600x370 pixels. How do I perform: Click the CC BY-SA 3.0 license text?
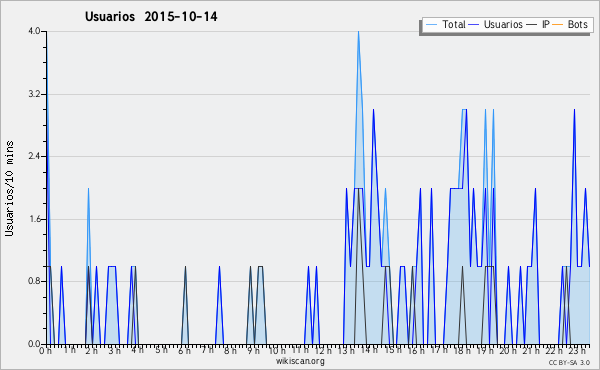point(569,362)
